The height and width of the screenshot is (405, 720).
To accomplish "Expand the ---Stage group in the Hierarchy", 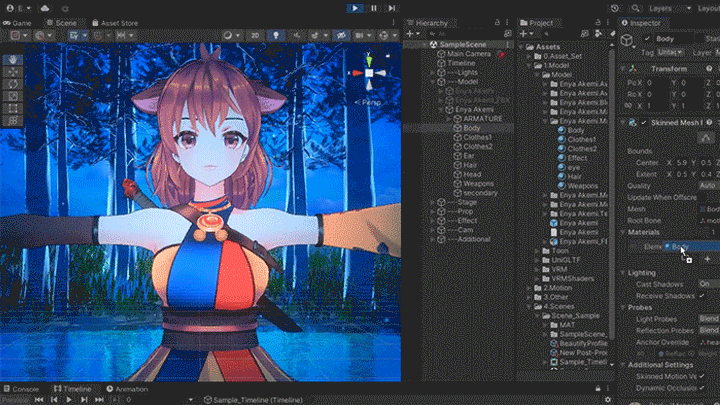I will 432,202.
